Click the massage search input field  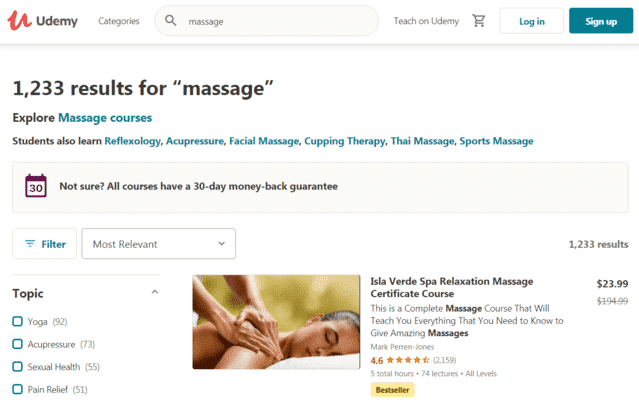[x=267, y=21]
